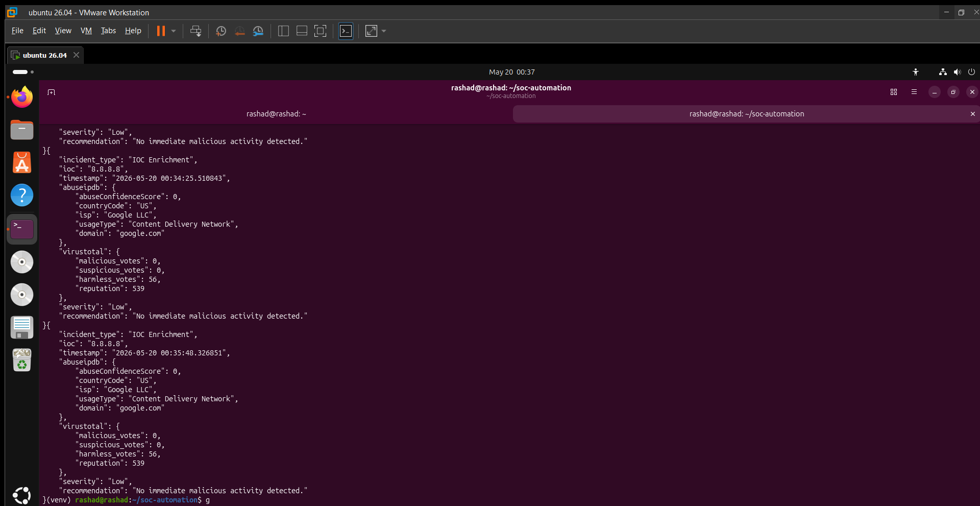Close the ubuntu 26.04 VM tab
The width and height of the screenshot is (980, 506).
[76, 55]
